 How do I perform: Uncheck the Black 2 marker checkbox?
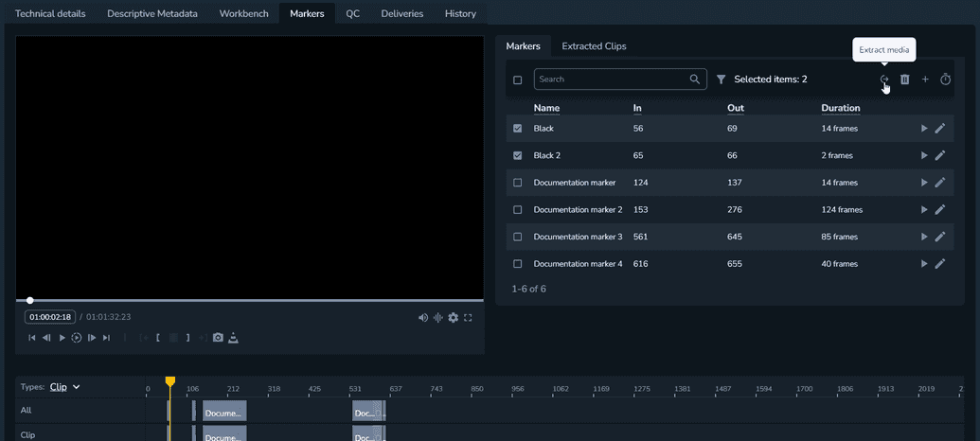[x=518, y=155]
